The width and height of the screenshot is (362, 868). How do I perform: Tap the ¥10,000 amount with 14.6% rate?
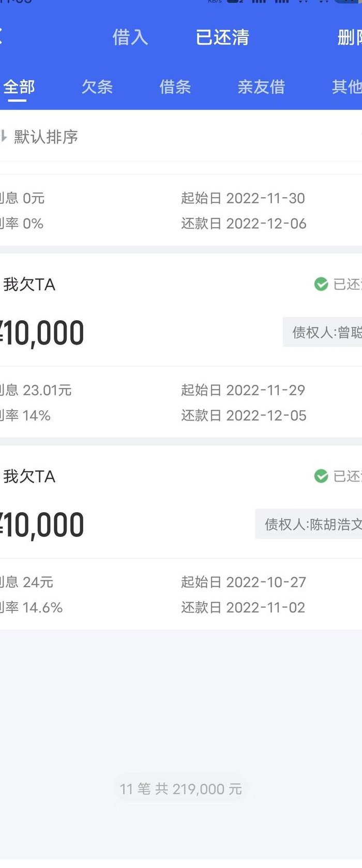coord(42,525)
